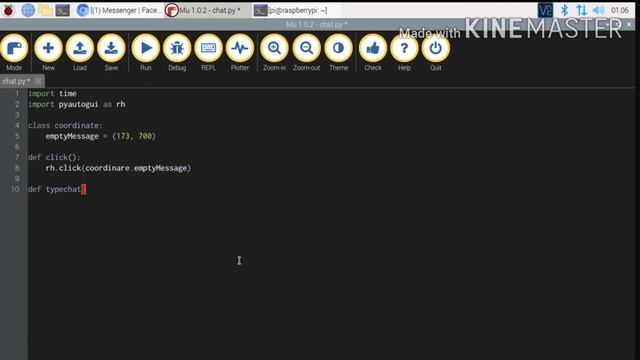Click the 01:06 clock
The image size is (640, 360).
(x=620, y=10)
